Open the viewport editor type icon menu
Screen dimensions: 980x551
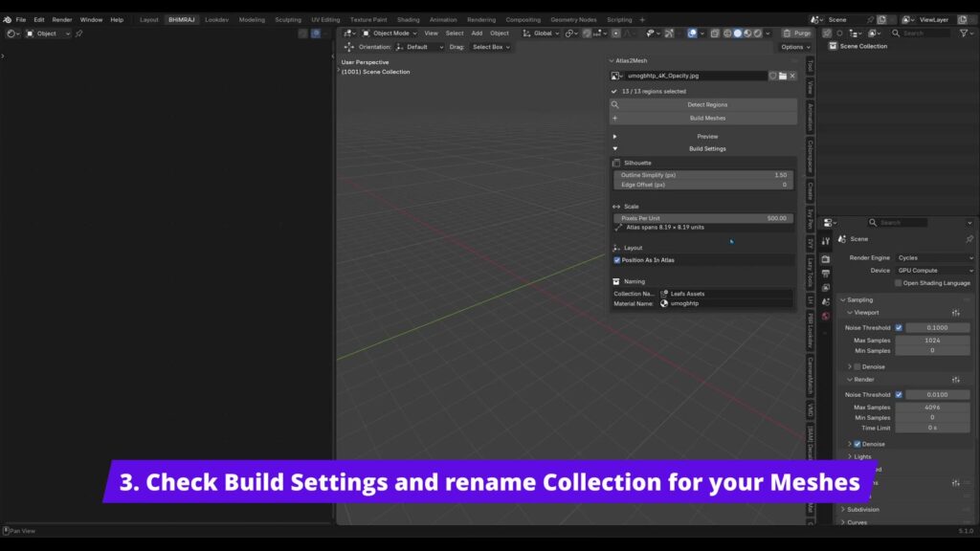pos(349,33)
